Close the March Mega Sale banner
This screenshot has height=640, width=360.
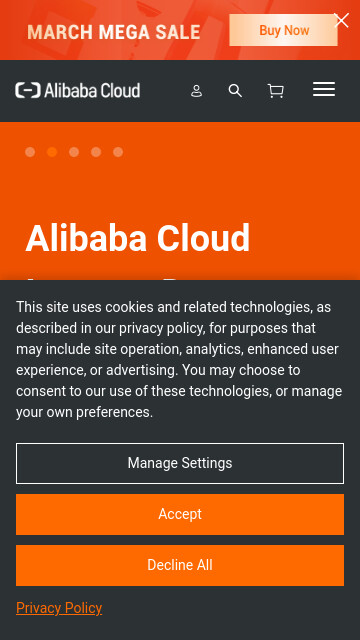click(341, 20)
